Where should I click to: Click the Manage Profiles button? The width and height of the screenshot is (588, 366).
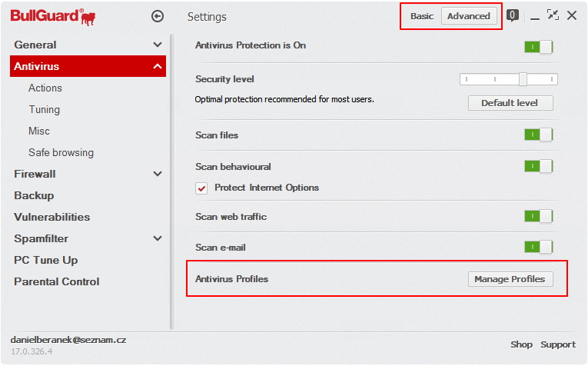point(510,279)
